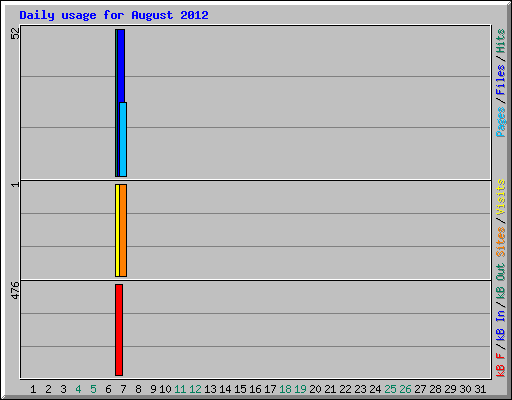Click the 'Pages' legend label
The height and width of the screenshot is (400, 512).
[500, 122]
